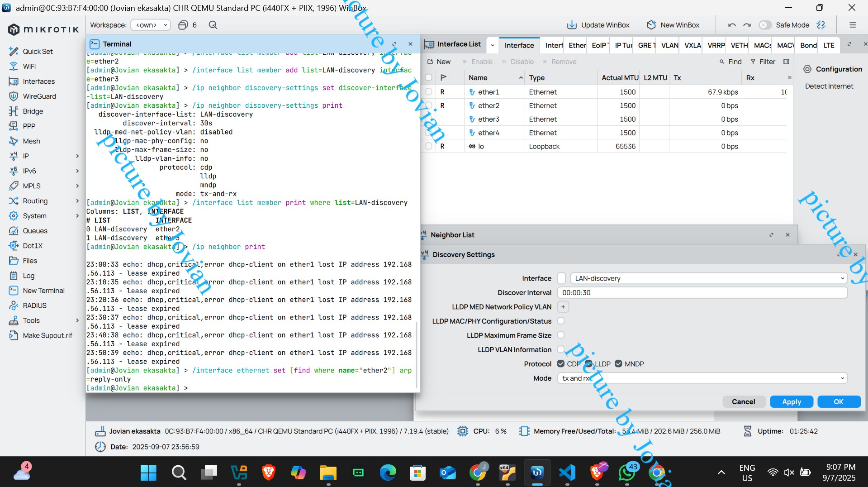Open the Workspace dropdown
The height and width of the screenshot is (487, 868).
click(x=151, y=25)
